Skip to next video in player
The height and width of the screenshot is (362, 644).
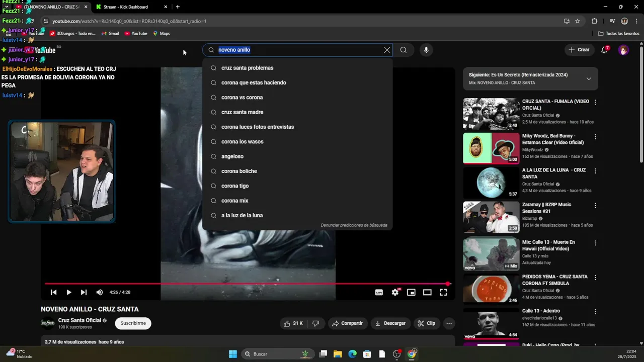(84, 292)
